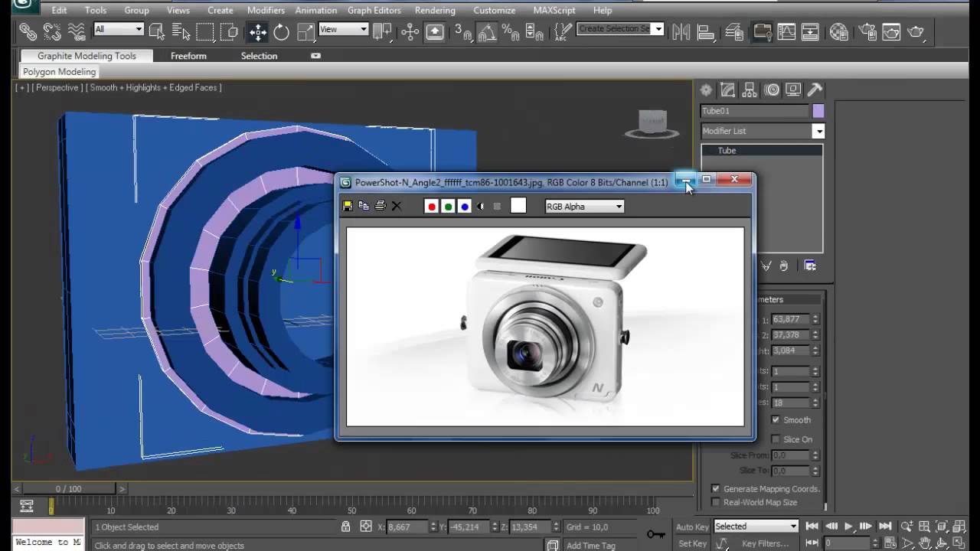Activate the Select and Rotate tool
The width and height of the screenshot is (980, 551).
click(x=282, y=31)
